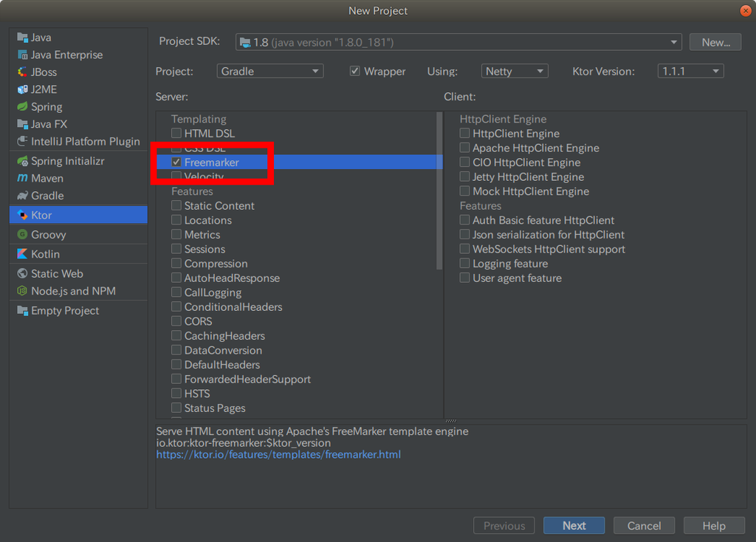Enable WebSockets HttpClient support checkbox
This screenshot has height=542, width=756.
[465, 249]
